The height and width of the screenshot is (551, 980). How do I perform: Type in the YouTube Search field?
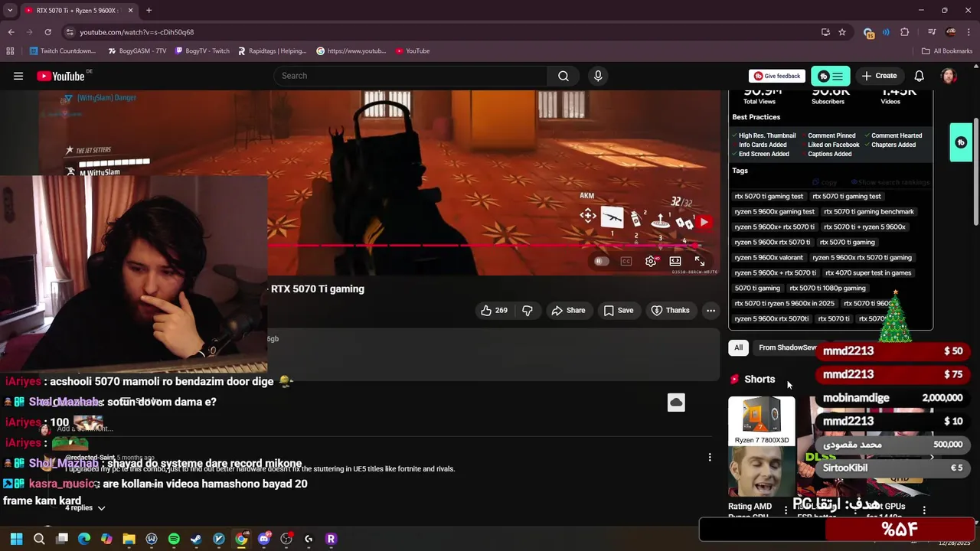[x=410, y=76]
